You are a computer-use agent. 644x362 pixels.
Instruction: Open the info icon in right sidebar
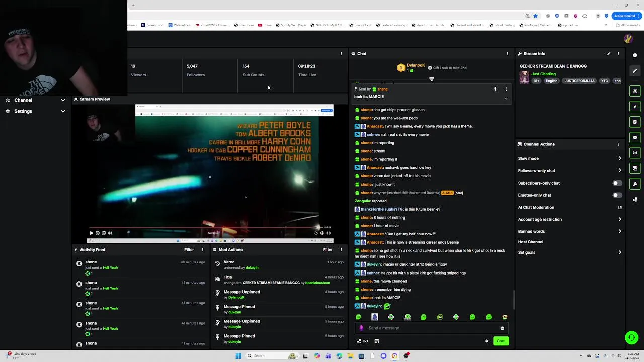(635, 55)
